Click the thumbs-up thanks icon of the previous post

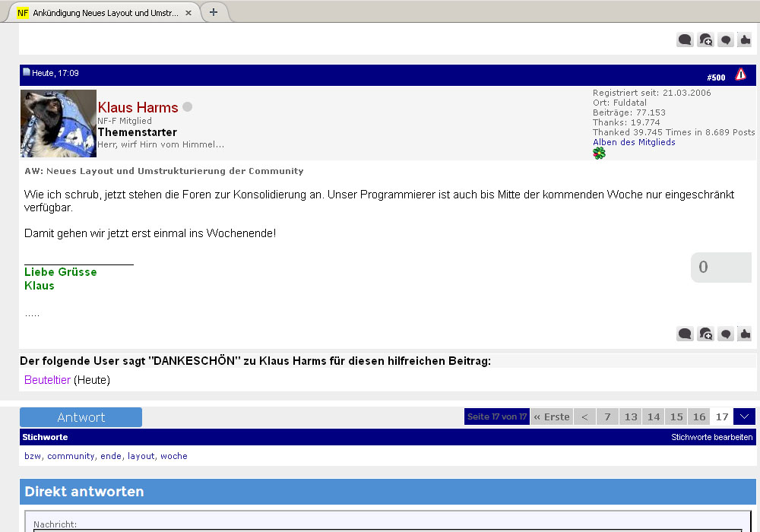pos(745,40)
